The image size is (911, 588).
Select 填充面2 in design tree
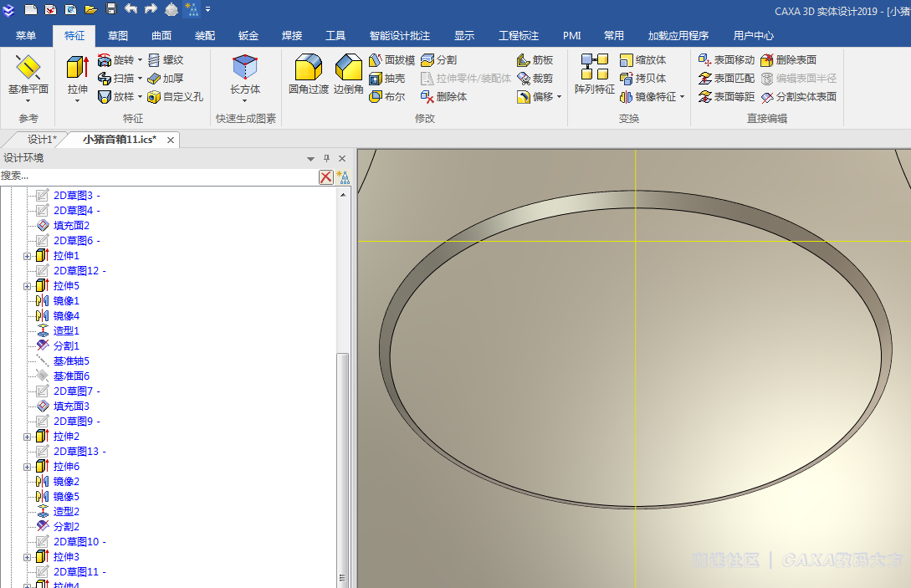[x=71, y=226]
